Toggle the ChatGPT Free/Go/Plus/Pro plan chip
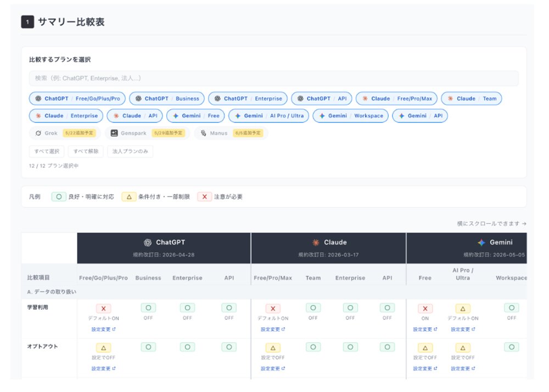This screenshot has width=549, height=392. click(77, 99)
